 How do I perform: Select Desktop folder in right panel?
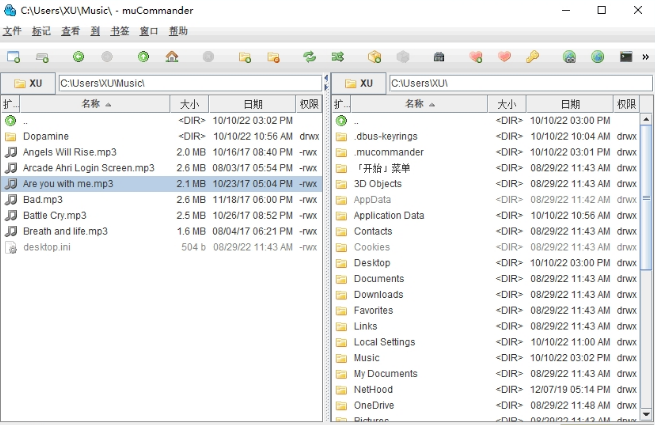486,263
